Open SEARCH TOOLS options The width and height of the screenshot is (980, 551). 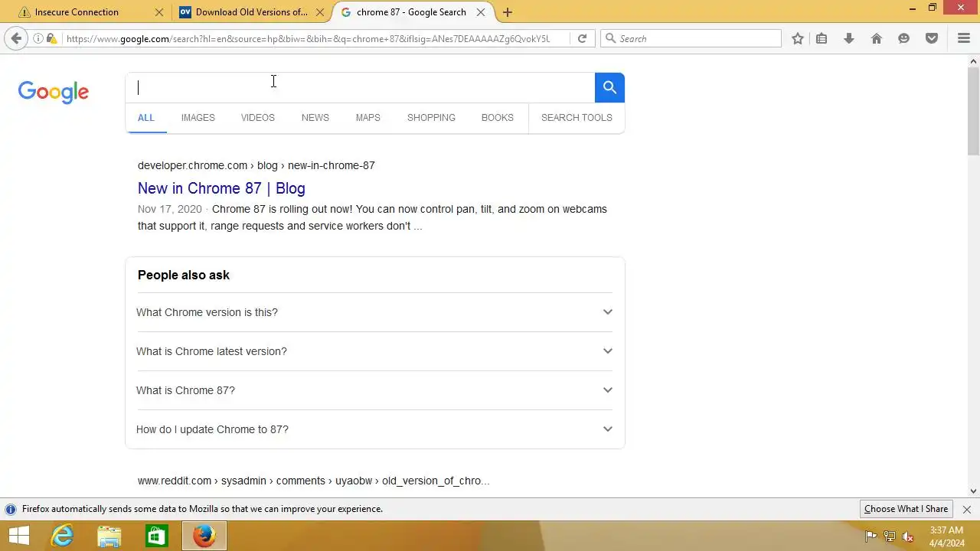577,118
